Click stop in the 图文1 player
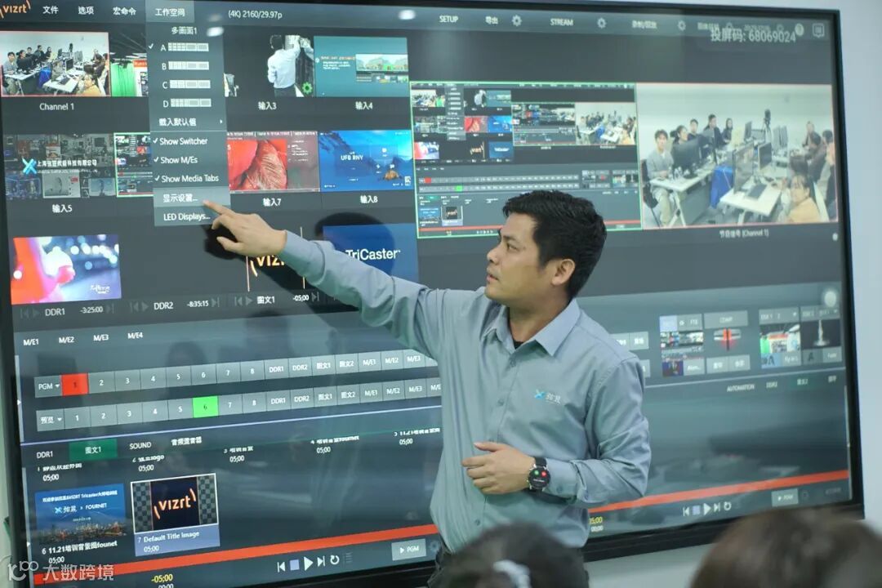The image size is (882, 588). click(x=294, y=565)
